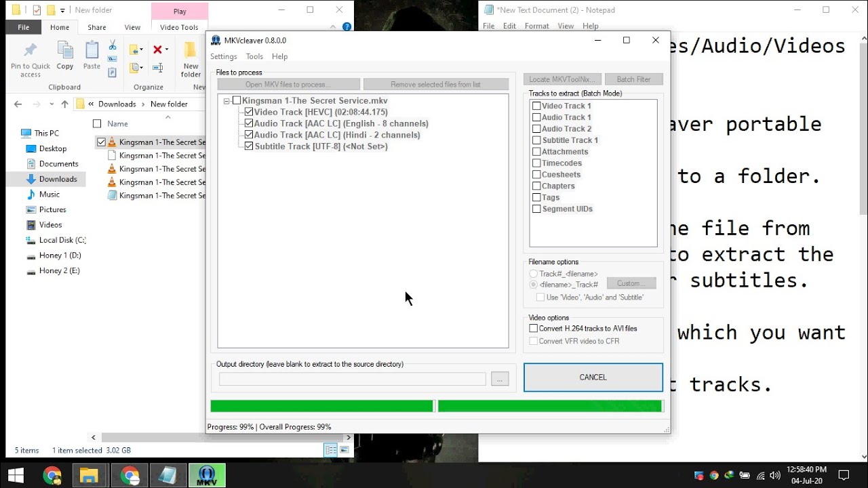This screenshot has height=488, width=868.
Task: Collapse the Kingsman mkv tree node
Action: (x=226, y=101)
